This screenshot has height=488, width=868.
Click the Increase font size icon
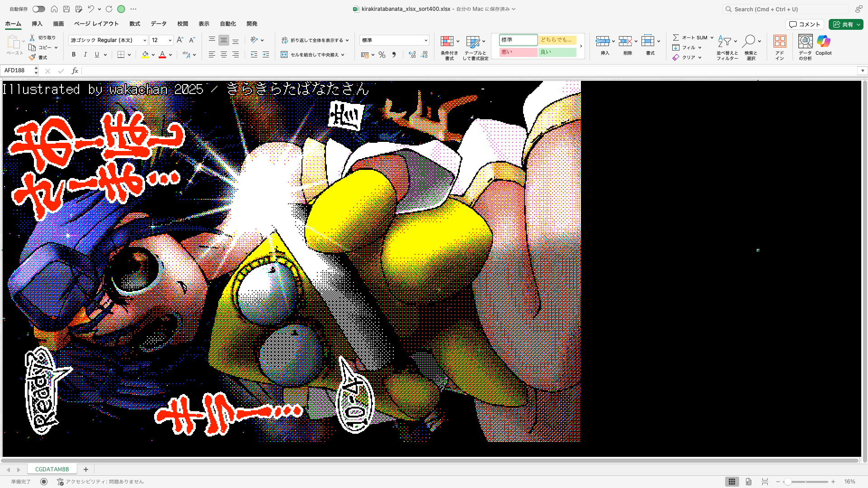[x=180, y=40]
